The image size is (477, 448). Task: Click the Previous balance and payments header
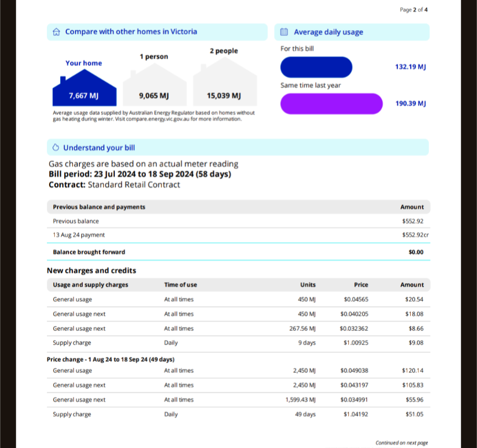[99, 207]
